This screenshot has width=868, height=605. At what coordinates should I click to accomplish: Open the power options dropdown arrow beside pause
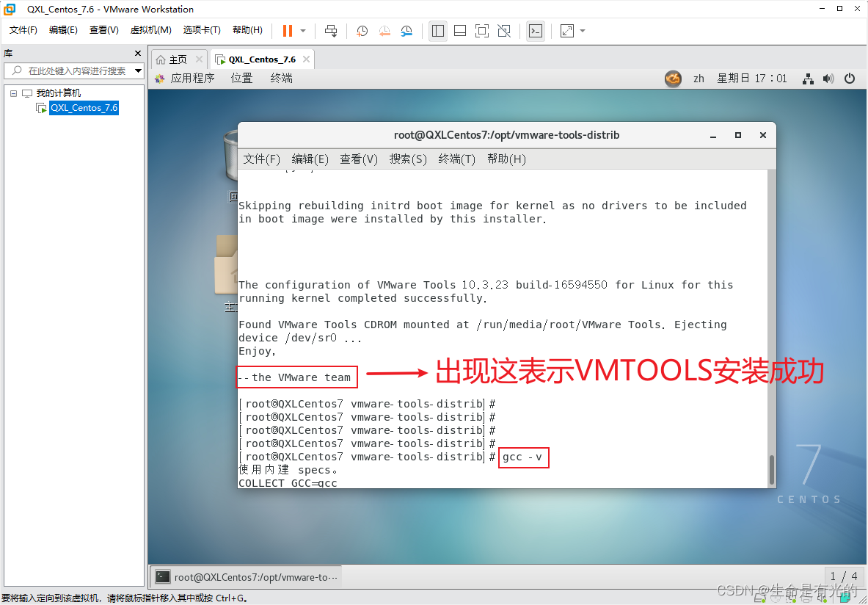(303, 31)
